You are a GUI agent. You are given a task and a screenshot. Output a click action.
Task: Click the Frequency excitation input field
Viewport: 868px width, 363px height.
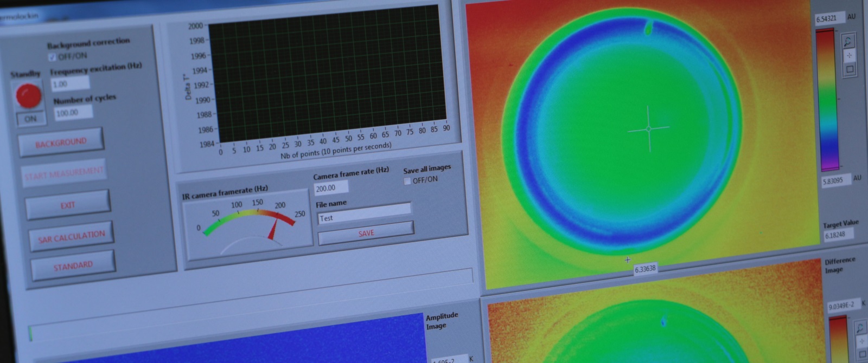click(70, 83)
